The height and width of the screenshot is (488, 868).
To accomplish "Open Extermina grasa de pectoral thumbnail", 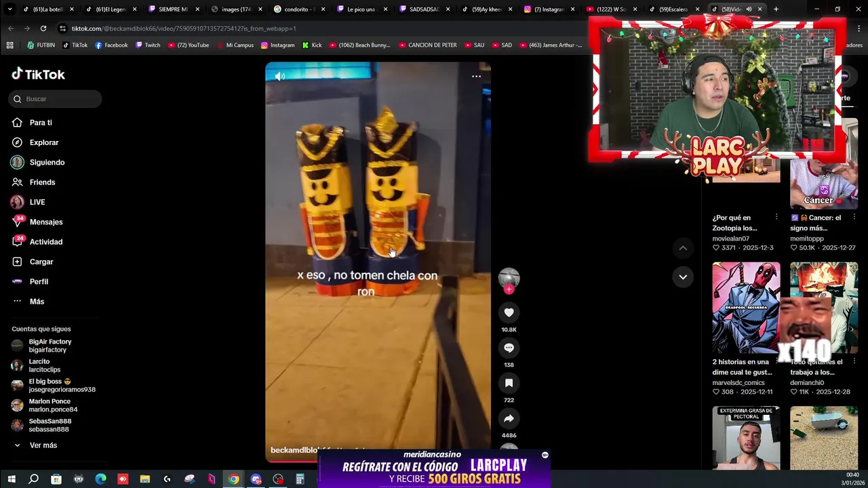I will pos(746,438).
